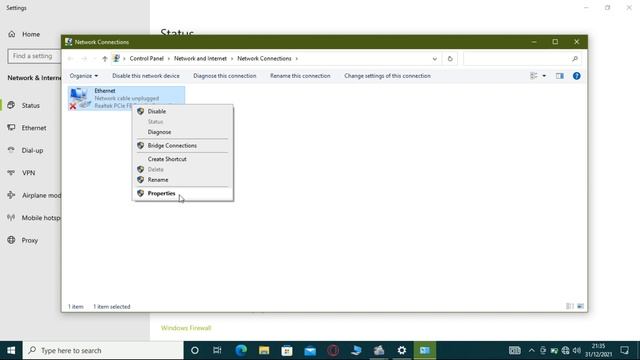
Task: Click the search magnifier icon
Action: tap(575, 59)
